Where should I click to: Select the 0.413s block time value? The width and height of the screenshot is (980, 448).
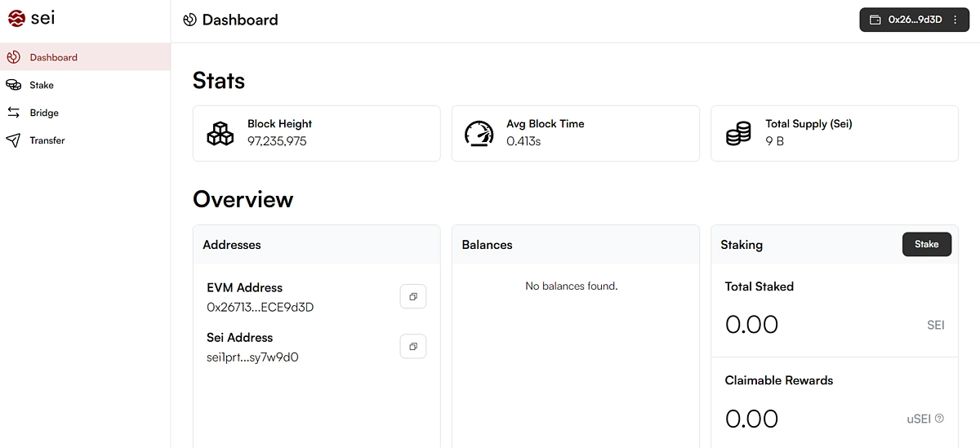[523, 141]
